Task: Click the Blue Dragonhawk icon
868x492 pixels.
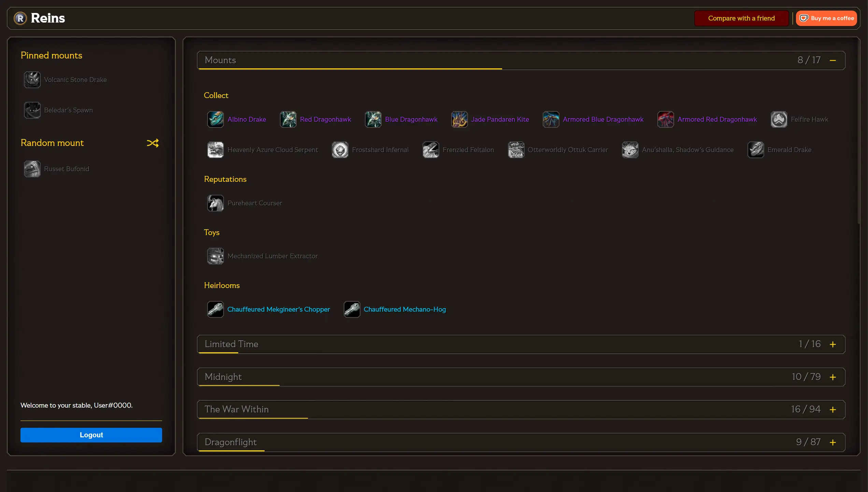Action: [373, 119]
